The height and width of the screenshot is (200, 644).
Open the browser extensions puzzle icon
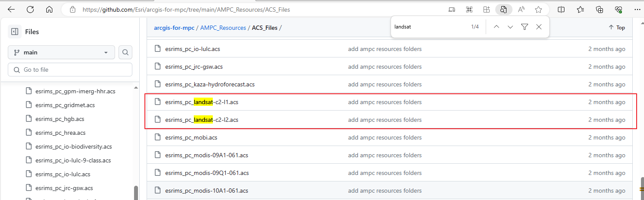(x=486, y=9)
